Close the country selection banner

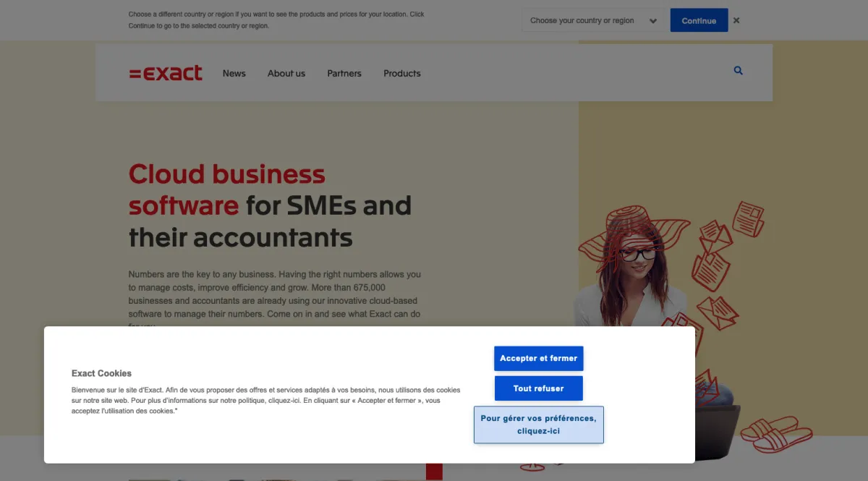pyautogui.click(x=736, y=20)
